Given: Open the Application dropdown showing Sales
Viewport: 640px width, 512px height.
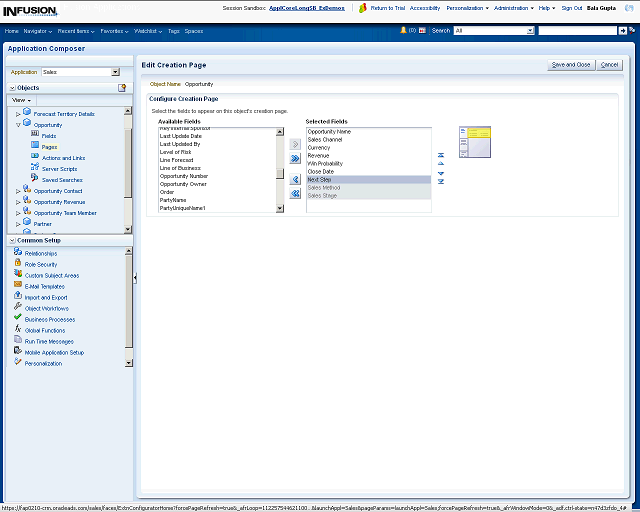Looking at the screenshot, I should coord(115,72).
